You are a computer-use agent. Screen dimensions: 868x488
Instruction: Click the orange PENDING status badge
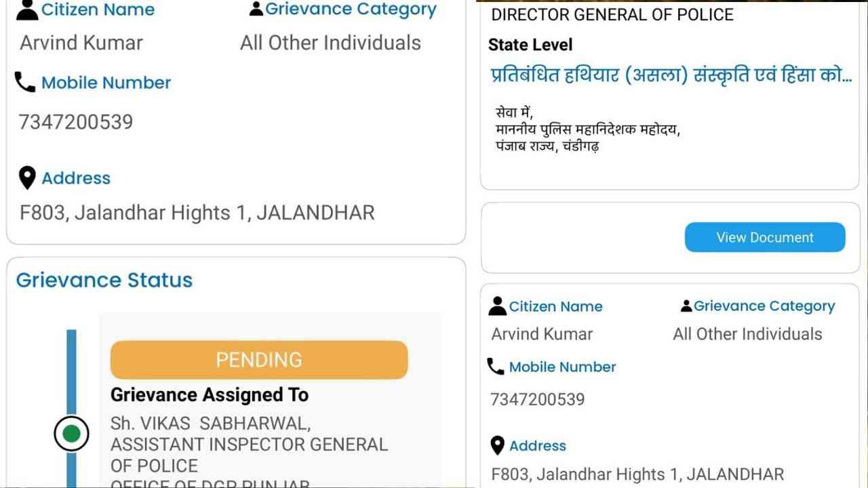(x=259, y=359)
